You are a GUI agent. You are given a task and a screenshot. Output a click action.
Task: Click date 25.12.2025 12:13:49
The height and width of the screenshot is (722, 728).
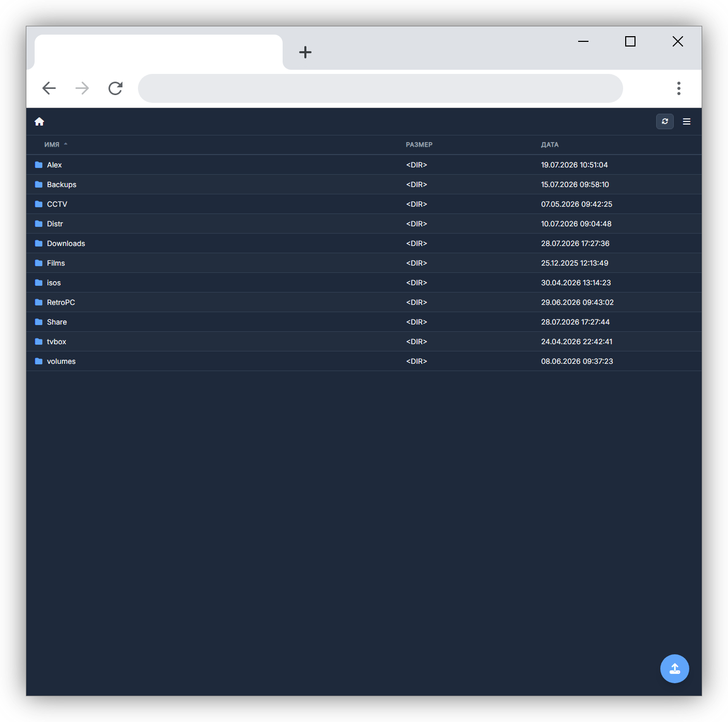575,263
